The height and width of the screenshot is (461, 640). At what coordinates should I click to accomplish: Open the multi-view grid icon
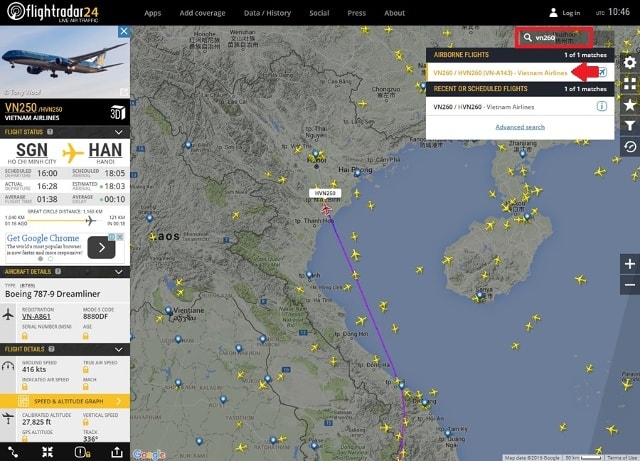[630, 83]
